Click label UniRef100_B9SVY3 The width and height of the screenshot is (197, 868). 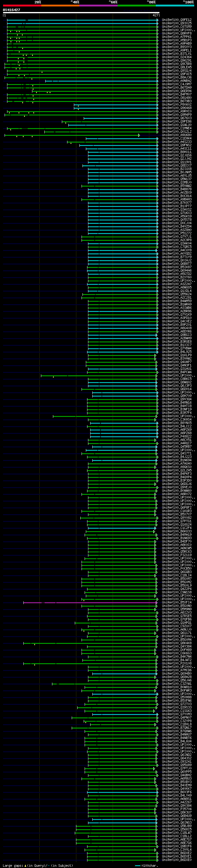(177, 47)
